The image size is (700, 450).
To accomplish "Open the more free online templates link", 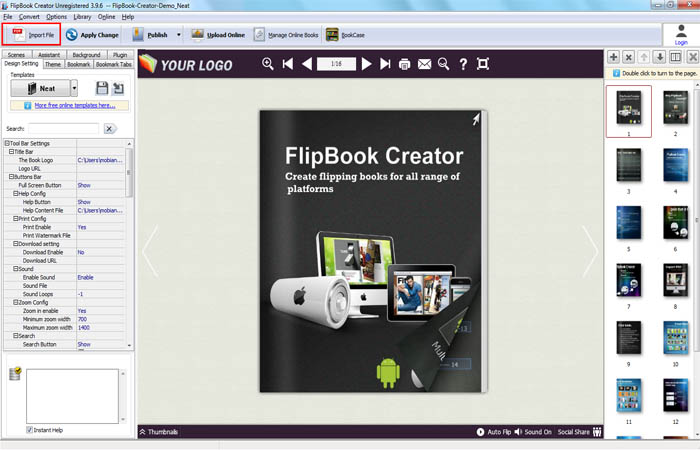I will pos(75,105).
